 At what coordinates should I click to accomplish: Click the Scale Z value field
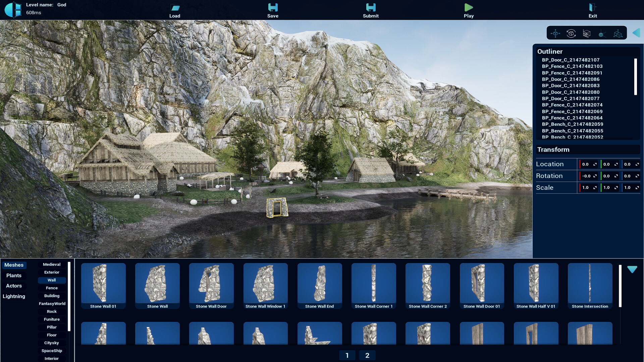631,188
